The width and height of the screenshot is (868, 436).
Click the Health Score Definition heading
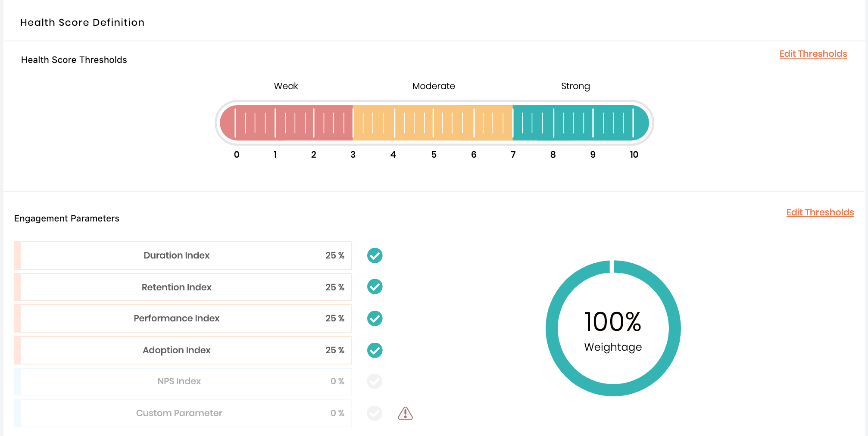point(82,22)
